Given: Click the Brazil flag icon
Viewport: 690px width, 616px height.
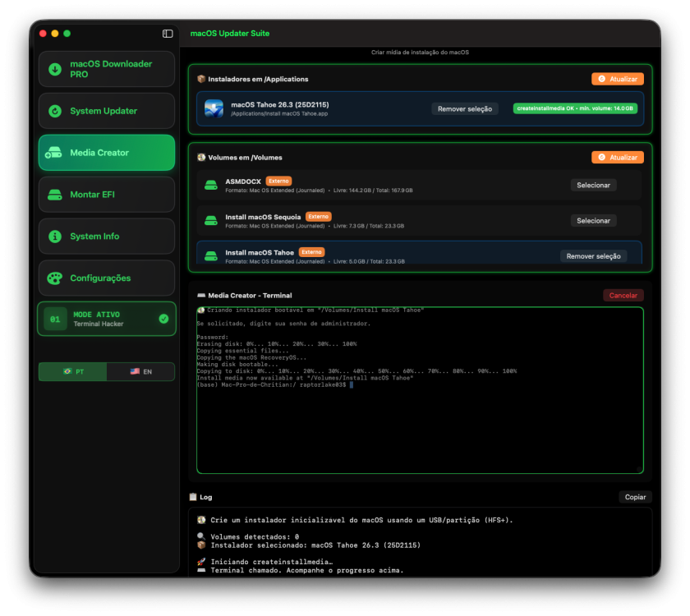Looking at the screenshot, I should [67, 371].
